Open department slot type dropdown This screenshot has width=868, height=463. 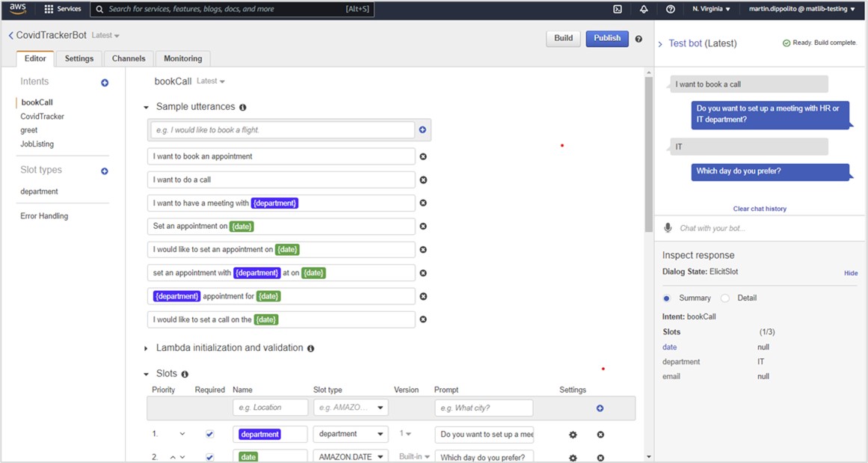(x=351, y=434)
